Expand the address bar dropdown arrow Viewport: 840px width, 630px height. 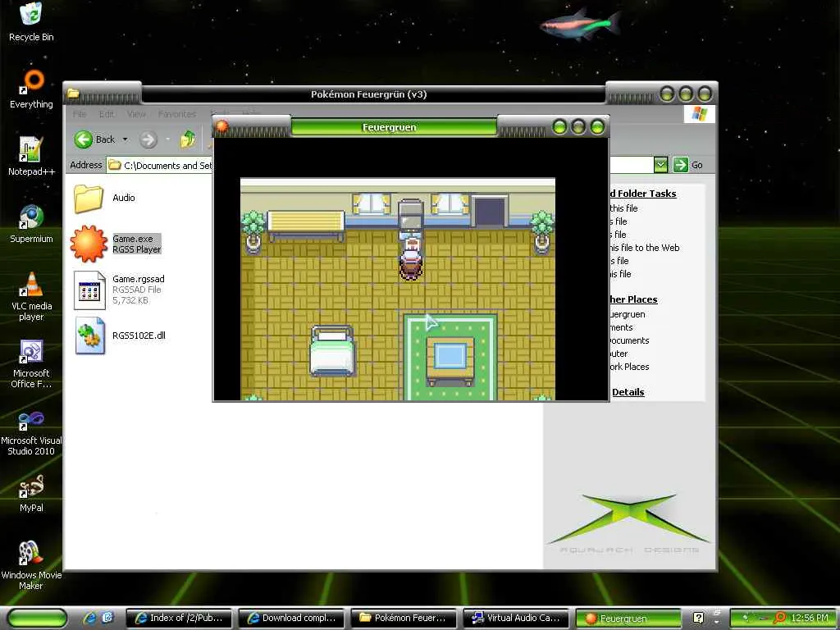[x=660, y=165]
